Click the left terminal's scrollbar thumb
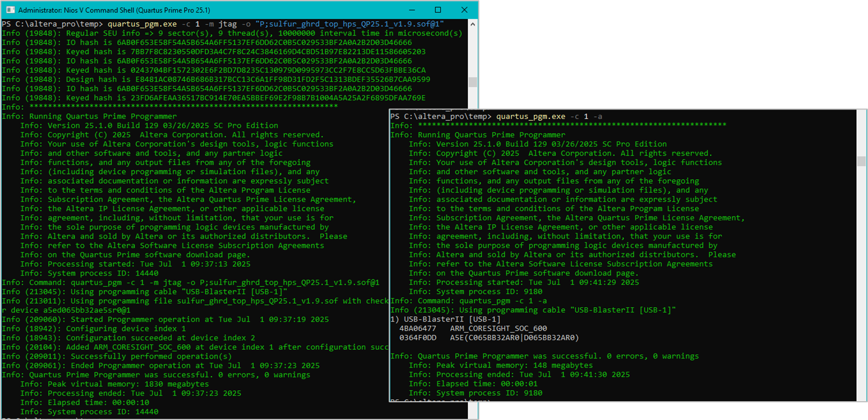Screen dimensions: 868x420 tap(472, 82)
